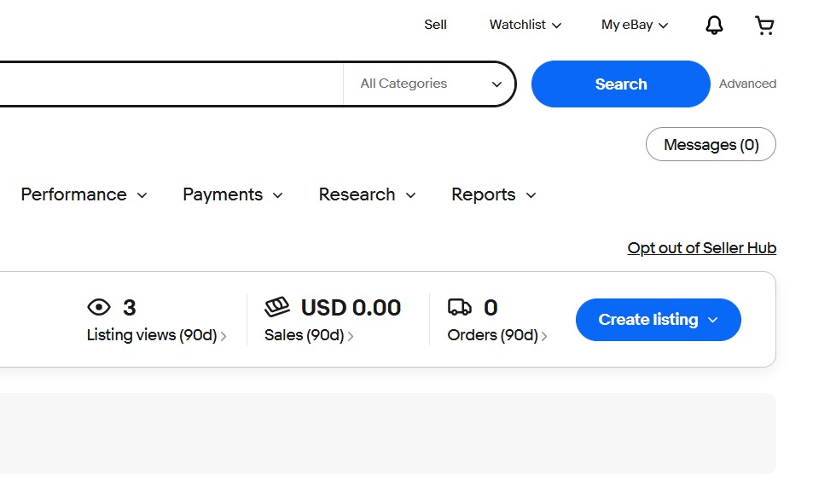Open the Payments menu
This screenshot has height=504, width=836.
[232, 194]
